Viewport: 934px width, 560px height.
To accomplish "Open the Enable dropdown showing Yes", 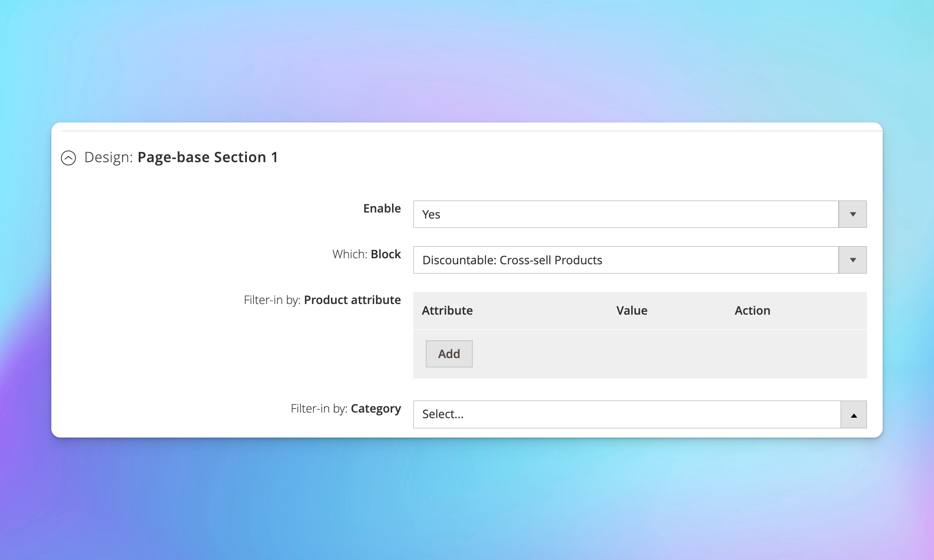I will 639,214.
